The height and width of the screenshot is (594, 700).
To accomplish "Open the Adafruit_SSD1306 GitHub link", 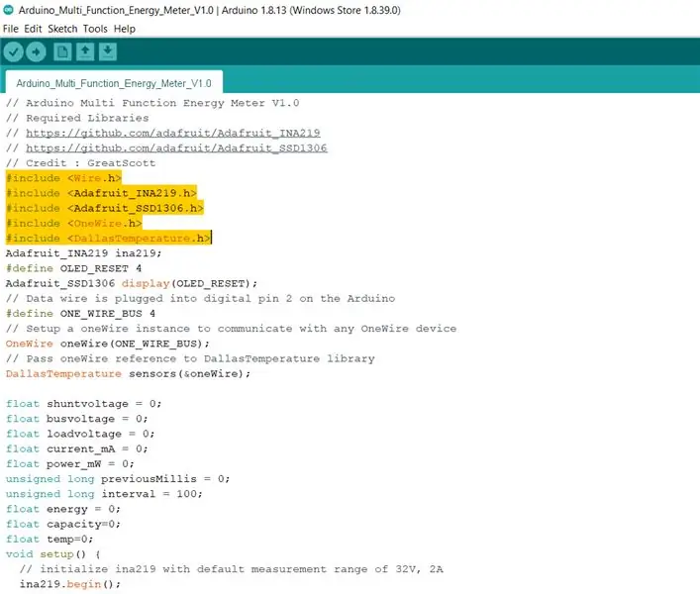I will point(176,148).
